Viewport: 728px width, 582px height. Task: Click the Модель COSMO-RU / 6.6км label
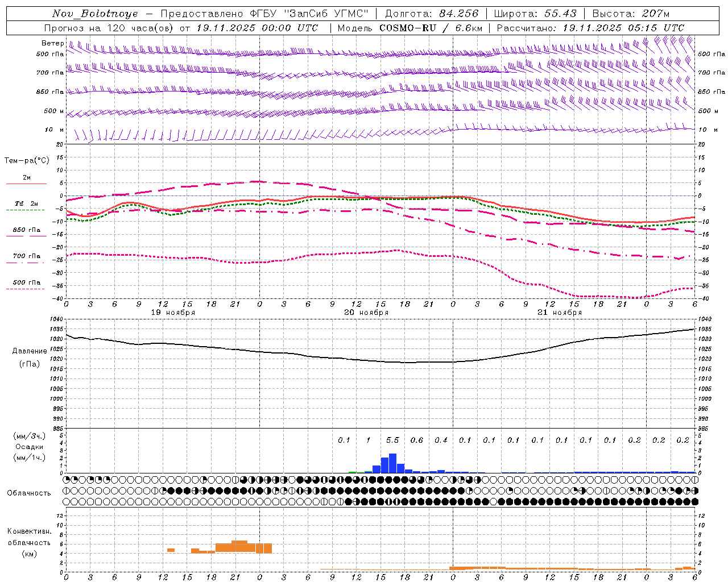(409, 28)
